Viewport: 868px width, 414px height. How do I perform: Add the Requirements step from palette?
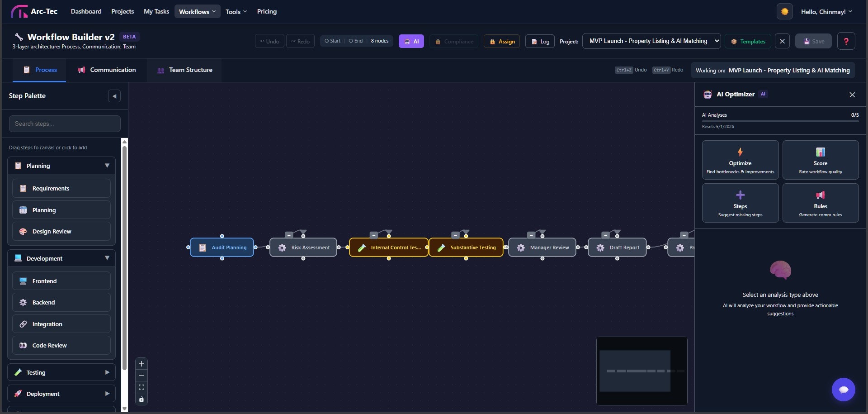pyautogui.click(x=61, y=188)
